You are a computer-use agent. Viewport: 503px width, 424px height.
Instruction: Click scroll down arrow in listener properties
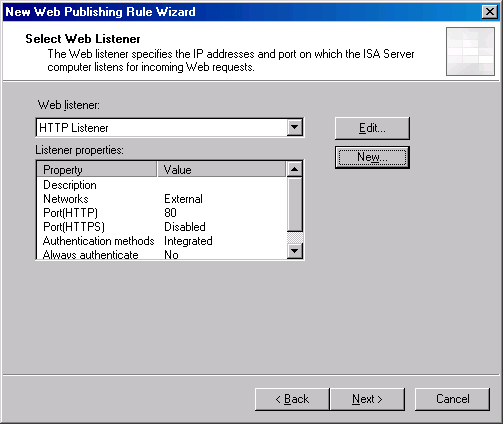(295, 251)
